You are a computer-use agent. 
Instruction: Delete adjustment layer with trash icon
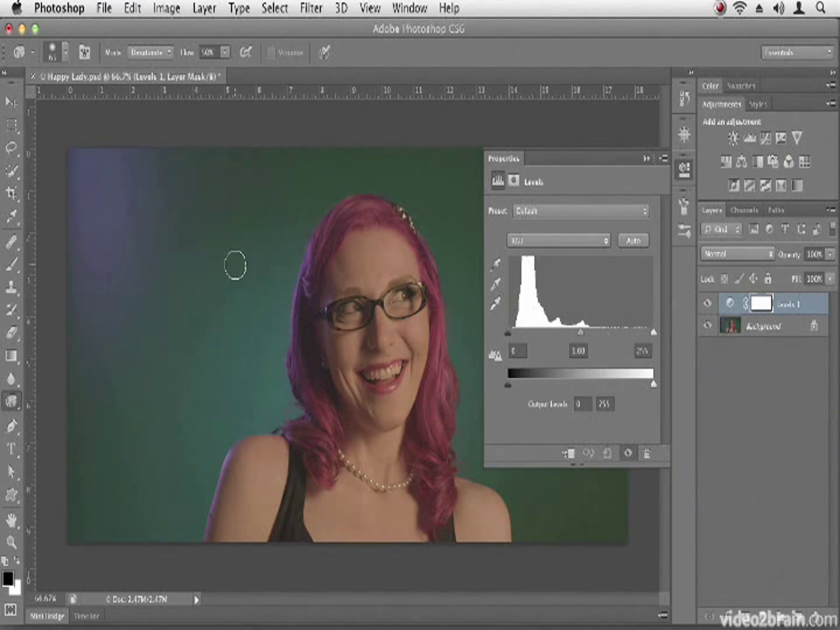click(647, 453)
